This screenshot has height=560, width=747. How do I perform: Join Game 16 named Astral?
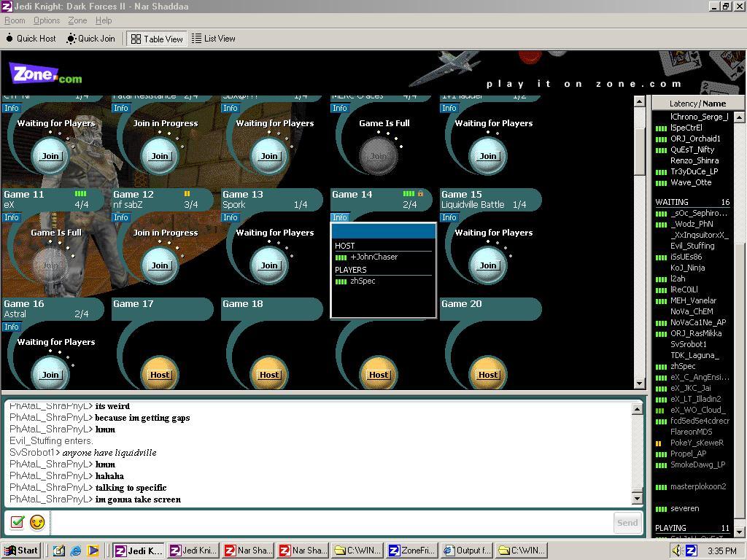click(x=50, y=374)
